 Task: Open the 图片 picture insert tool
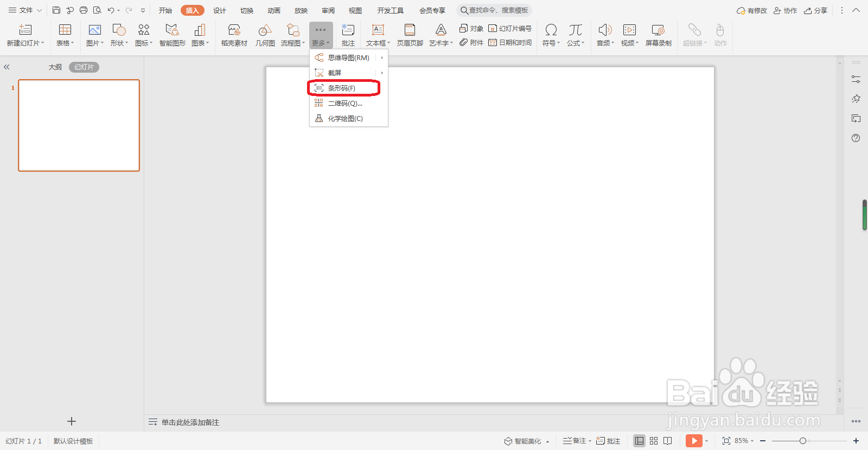95,35
